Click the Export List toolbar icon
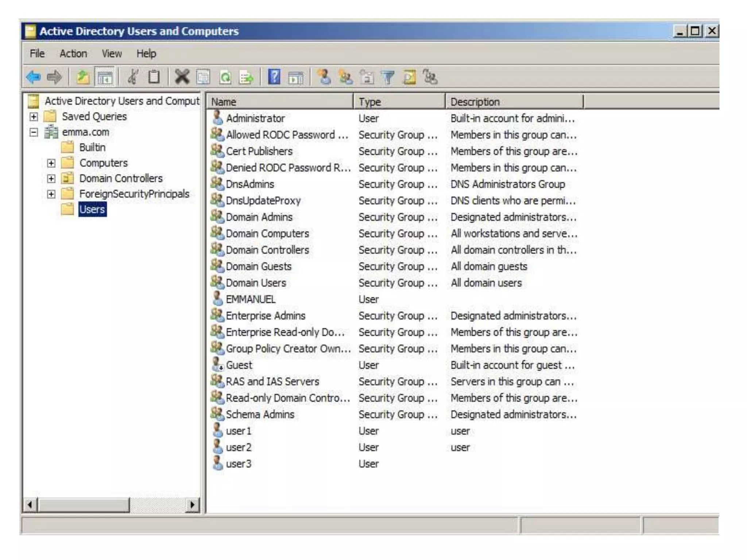Viewport: 747px width, 560px height. [247, 77]
